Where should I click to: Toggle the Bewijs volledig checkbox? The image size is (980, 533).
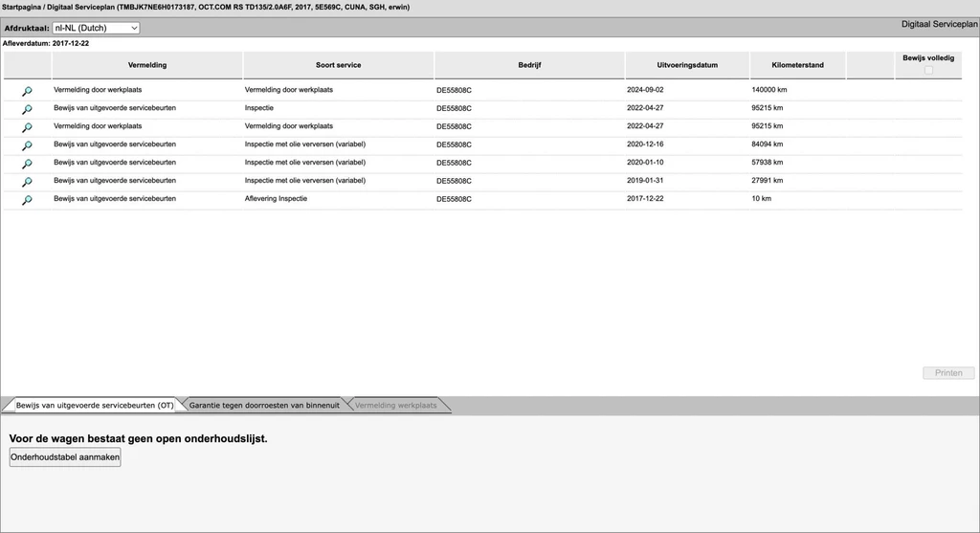pos(927,70)
